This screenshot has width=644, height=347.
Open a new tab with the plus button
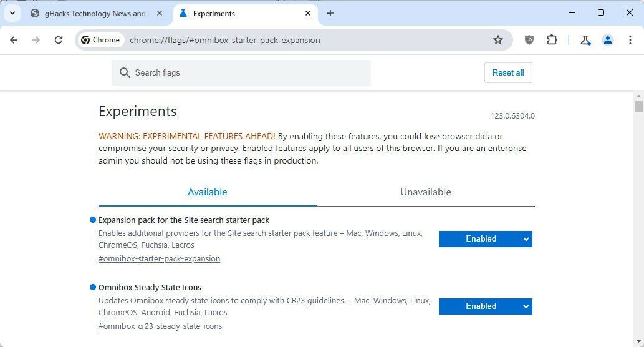click(330, 13)
